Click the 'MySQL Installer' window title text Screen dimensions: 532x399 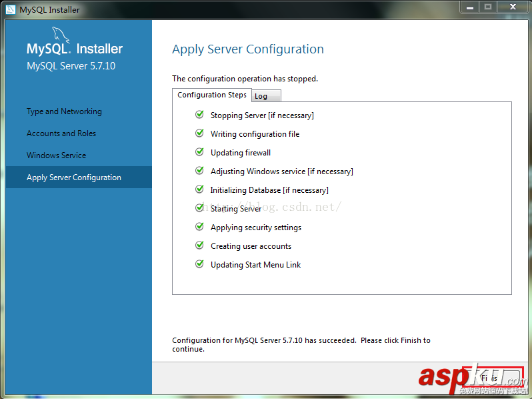pyautogui.click(x=49, y=9)
